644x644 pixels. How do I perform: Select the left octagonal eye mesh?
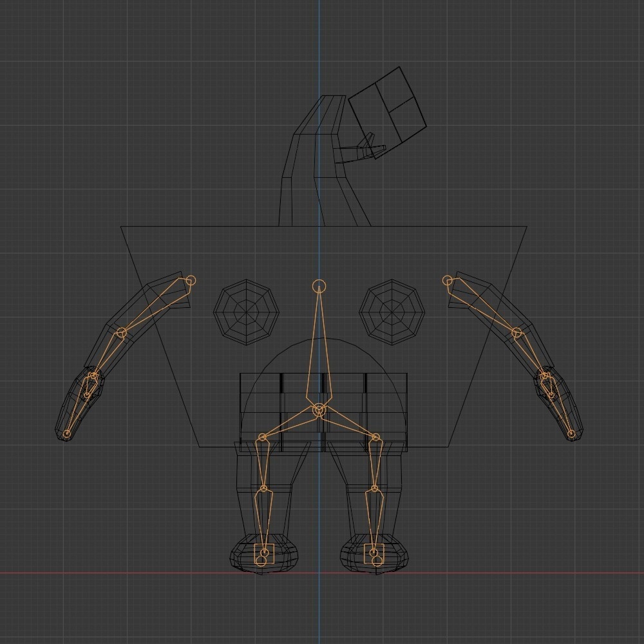pyautogui.click(x=246, y=312)
